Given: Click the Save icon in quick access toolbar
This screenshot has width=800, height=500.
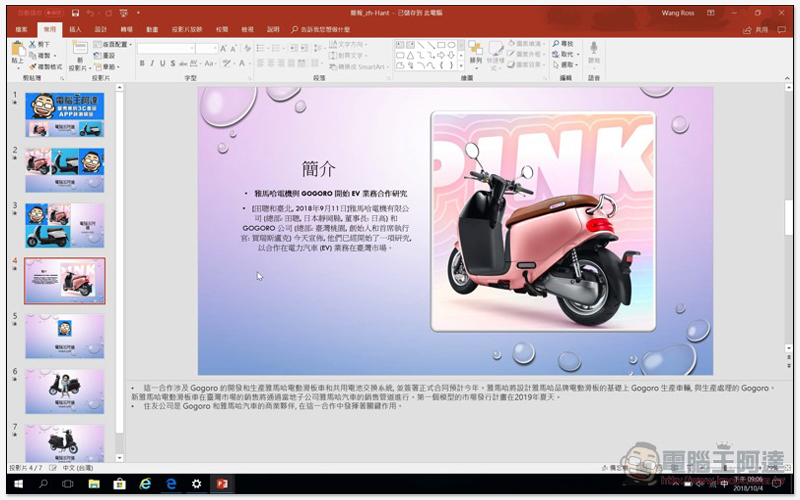Looking at the screenshot, I should tap(76, 13).
